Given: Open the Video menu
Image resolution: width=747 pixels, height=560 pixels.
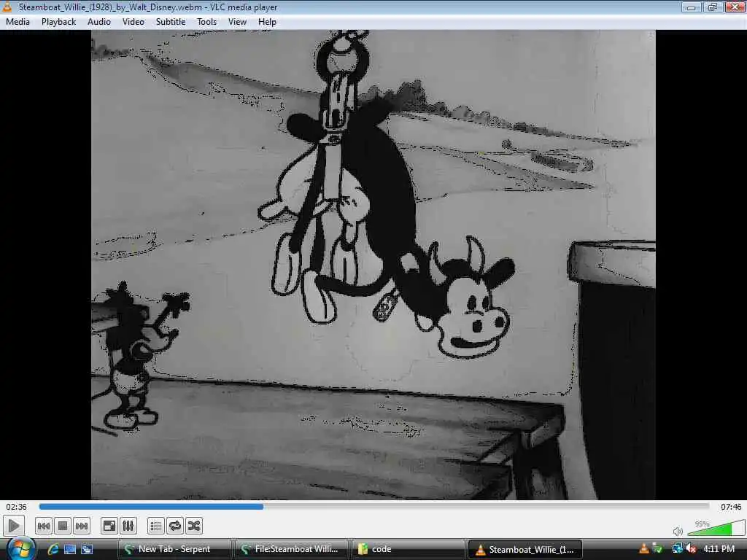Looking at the screenshot, I should pos(133,22).
